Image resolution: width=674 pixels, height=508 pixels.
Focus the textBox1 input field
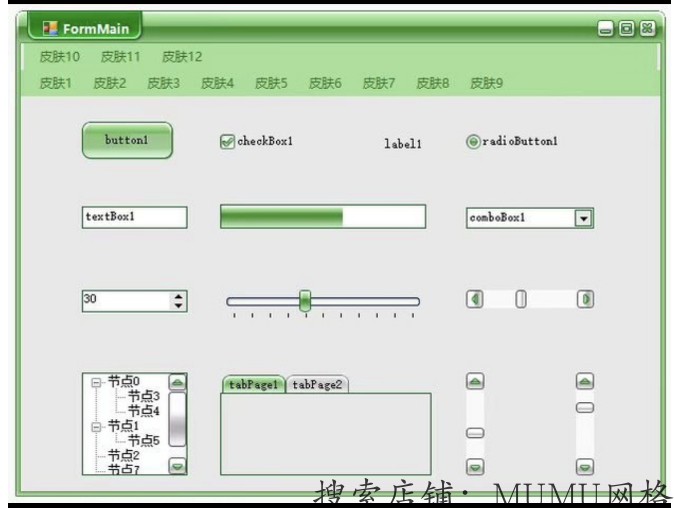tap(135, 217)
